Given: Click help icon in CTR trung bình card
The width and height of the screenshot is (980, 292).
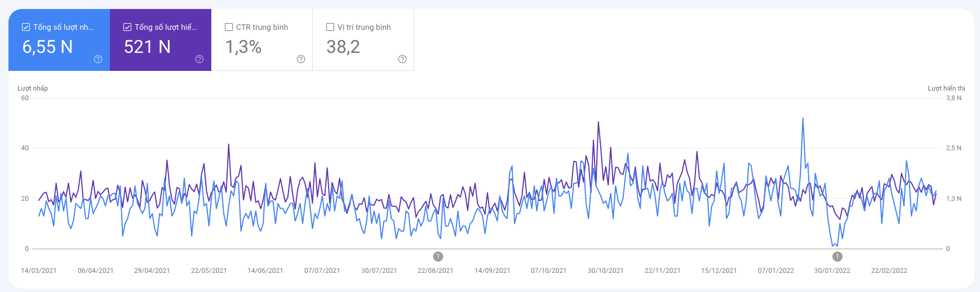Looking at the screenshot, I should 301,59.
